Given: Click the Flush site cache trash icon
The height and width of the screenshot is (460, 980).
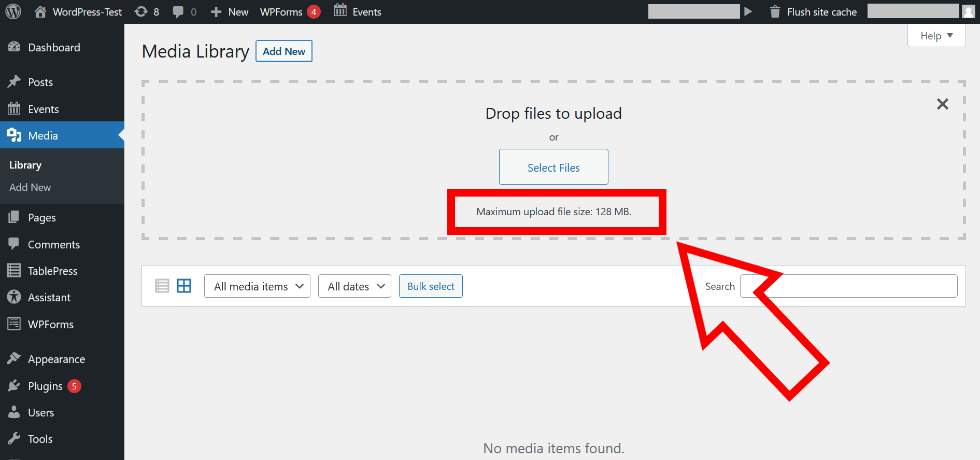Looking at the screenshot, I should point(775,12).
